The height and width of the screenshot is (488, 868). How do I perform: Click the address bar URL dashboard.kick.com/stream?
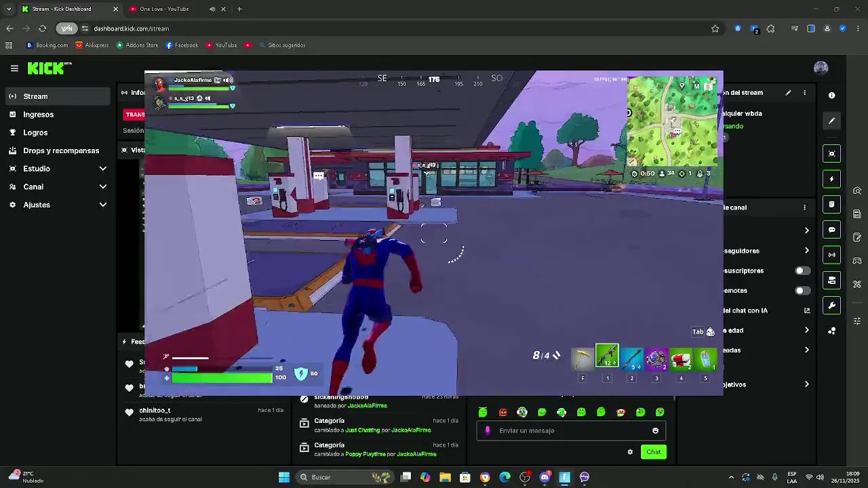(131, 28)
